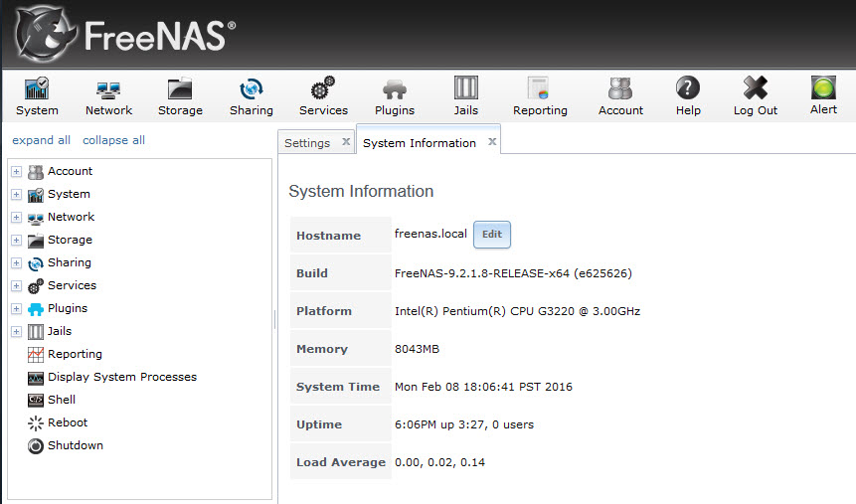856x504 pixels.
Task: Select System icon in the tree
Action: [36, 195]
